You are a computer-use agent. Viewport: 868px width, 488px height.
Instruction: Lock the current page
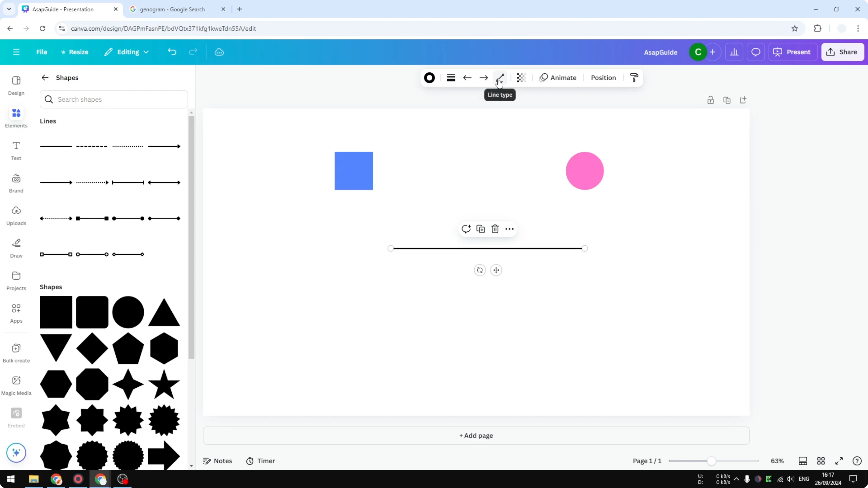[710, 100]
